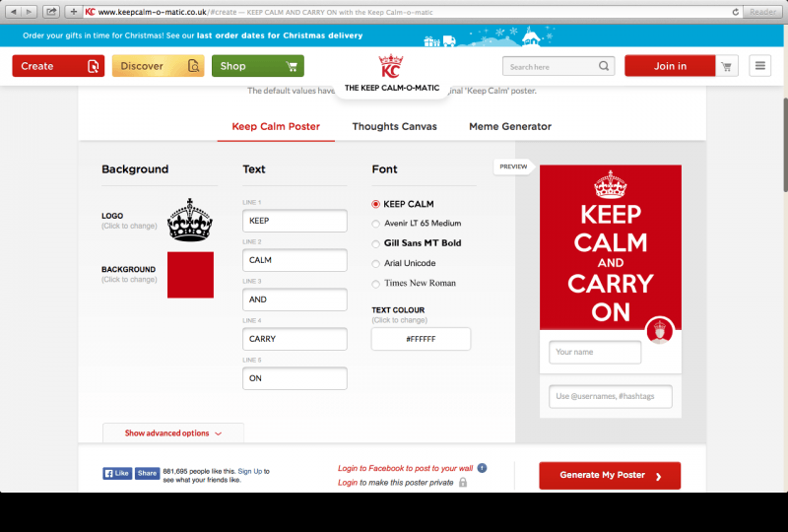Choose Times New Roman font
Screen dimensions: 788x532
click(375, 284)
